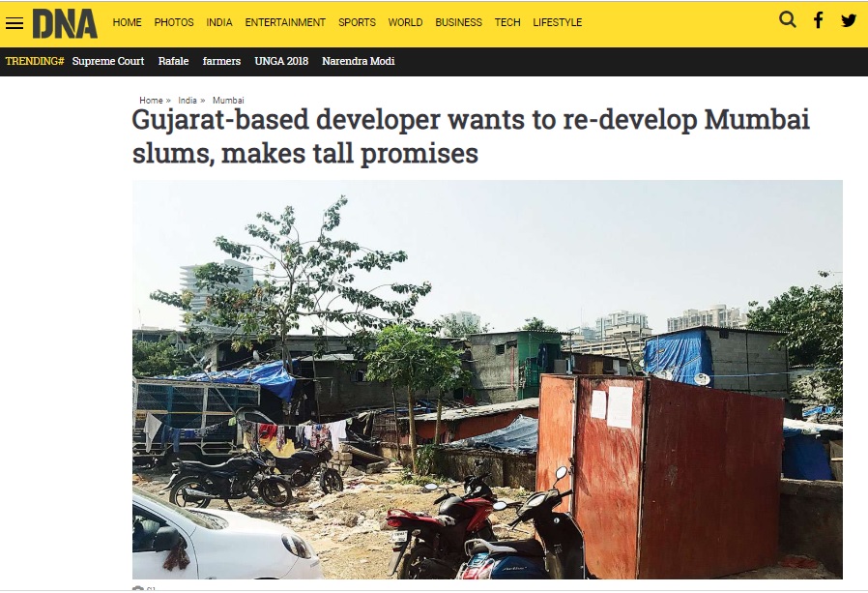This screenshot has width=868, height=593.
Task: Visit the Twitter bird icon
Action: tap(848, 21)
